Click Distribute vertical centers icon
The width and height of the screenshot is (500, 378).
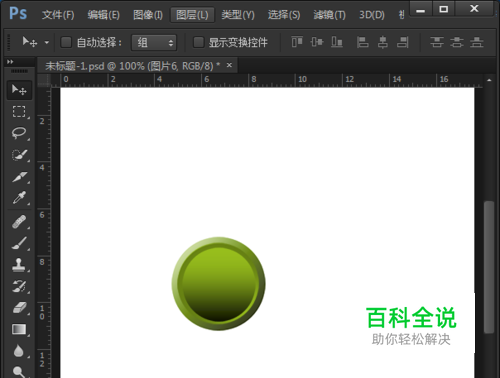click(x=456, y=42)
